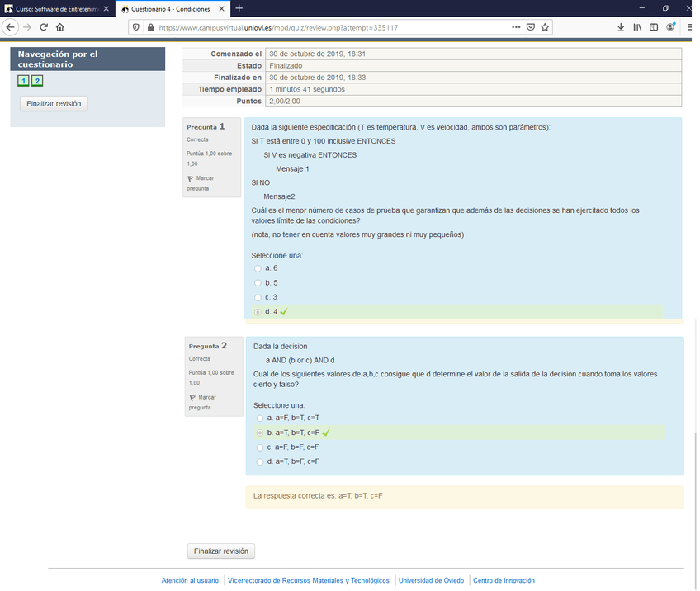Click the flag icon to mark Pregunta 1
Image resolution: width=700 pixels, height=591 pixels.
coord(191,178)
